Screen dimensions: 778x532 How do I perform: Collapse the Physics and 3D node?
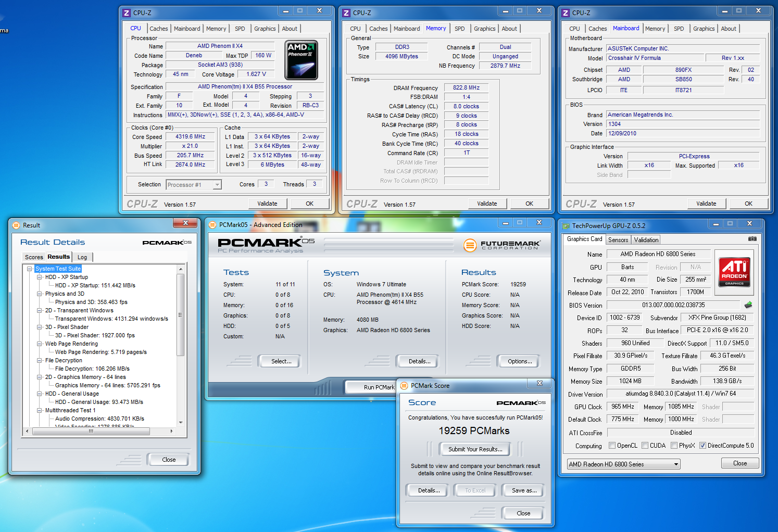coord(40,294)
